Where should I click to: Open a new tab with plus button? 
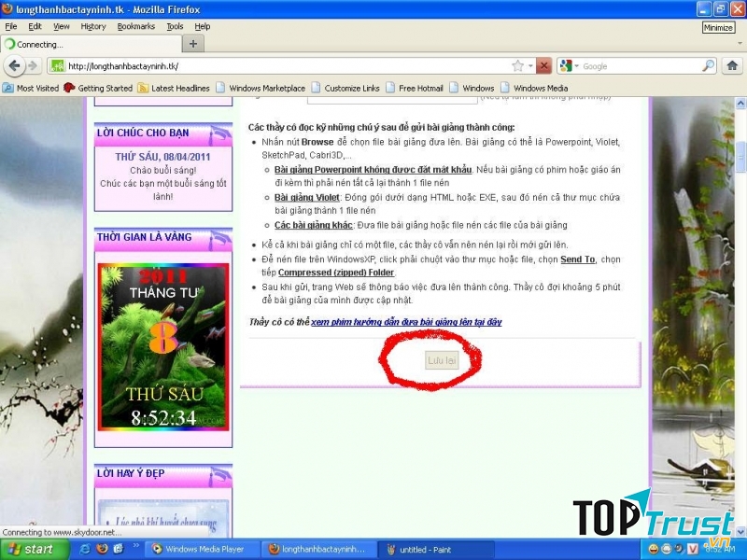point(193,44)
